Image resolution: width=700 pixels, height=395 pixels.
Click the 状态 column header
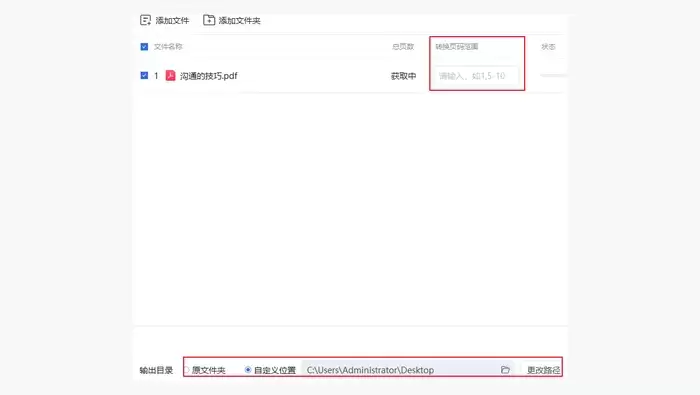[548, 46]
